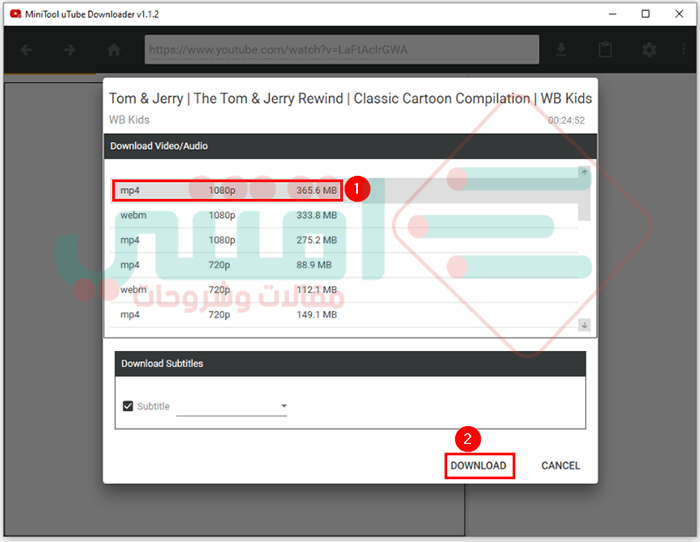The height and width of the screenshot is (542, 700).
Task: Click the DOWNLOAD button
Action: (479, 466)
